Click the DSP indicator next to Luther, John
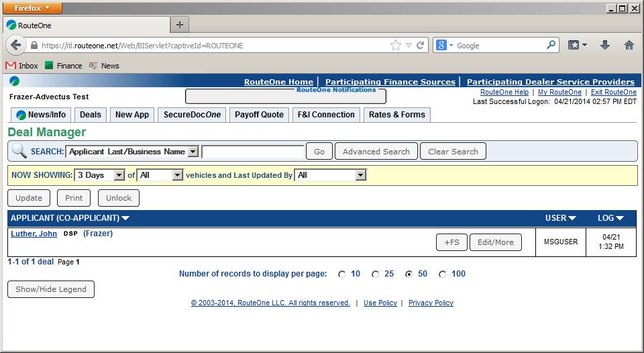Screen dimensions: 644x353 pos(70,234)
